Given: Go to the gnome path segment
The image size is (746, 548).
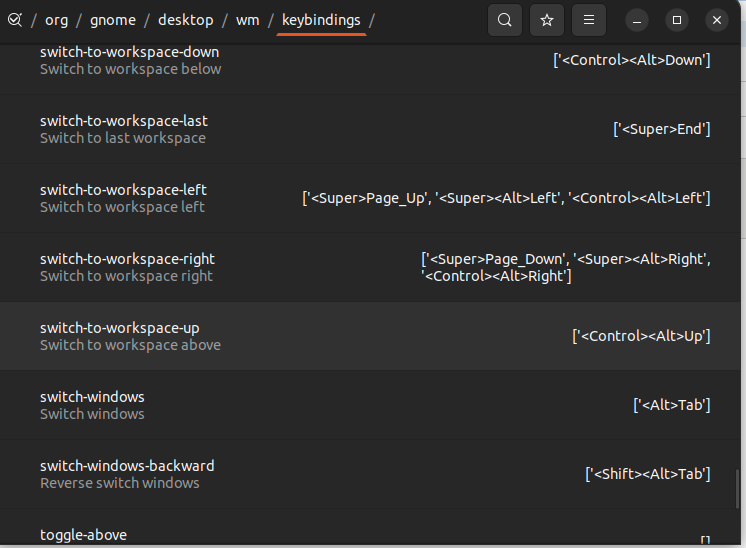Looking at the screenshot, I should (113, 20).
